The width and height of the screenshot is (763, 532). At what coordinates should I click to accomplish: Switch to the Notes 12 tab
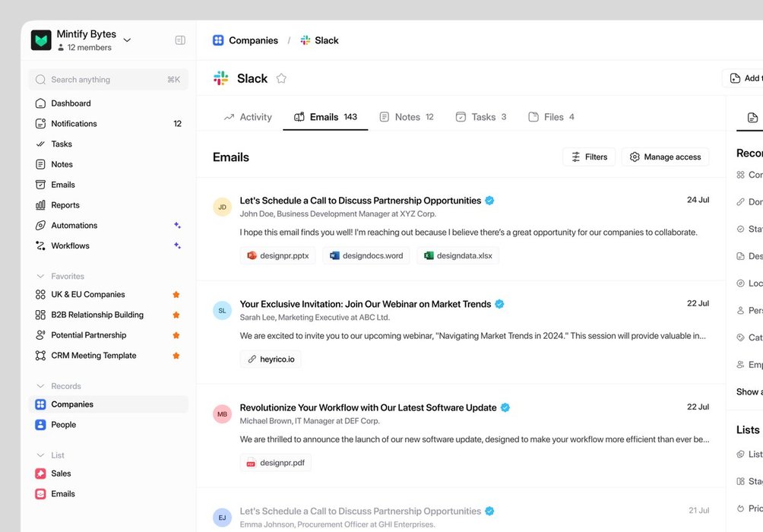(x=407, y=117)
